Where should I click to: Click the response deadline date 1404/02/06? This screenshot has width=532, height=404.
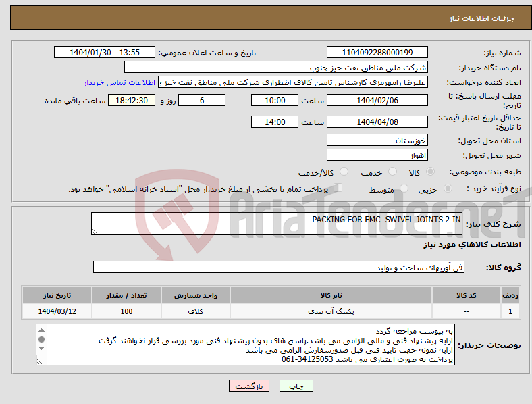coord(377,101)
